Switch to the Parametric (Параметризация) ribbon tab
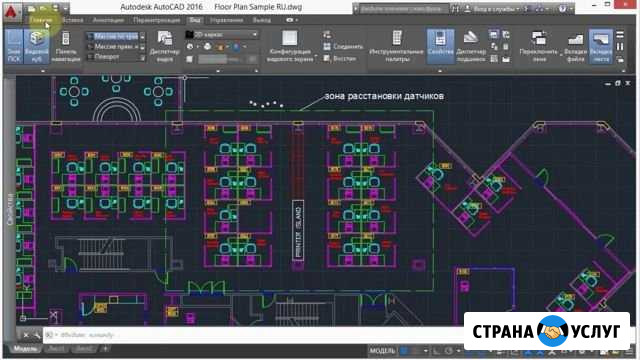 pos(156,20)
